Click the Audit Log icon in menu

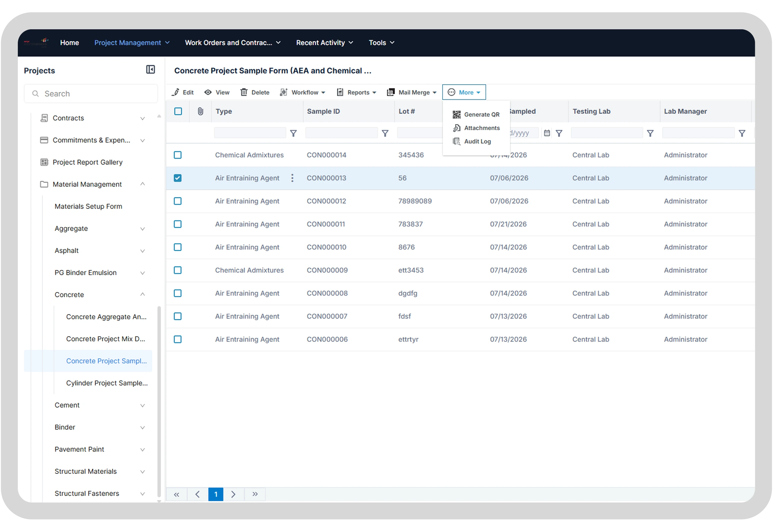coord(457,141)
